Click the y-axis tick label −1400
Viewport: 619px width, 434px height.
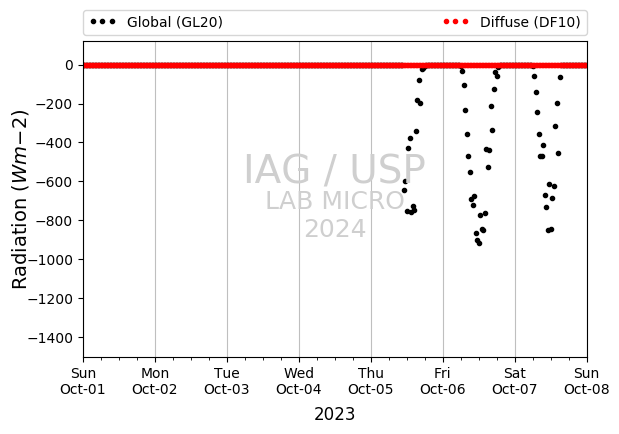51,338
